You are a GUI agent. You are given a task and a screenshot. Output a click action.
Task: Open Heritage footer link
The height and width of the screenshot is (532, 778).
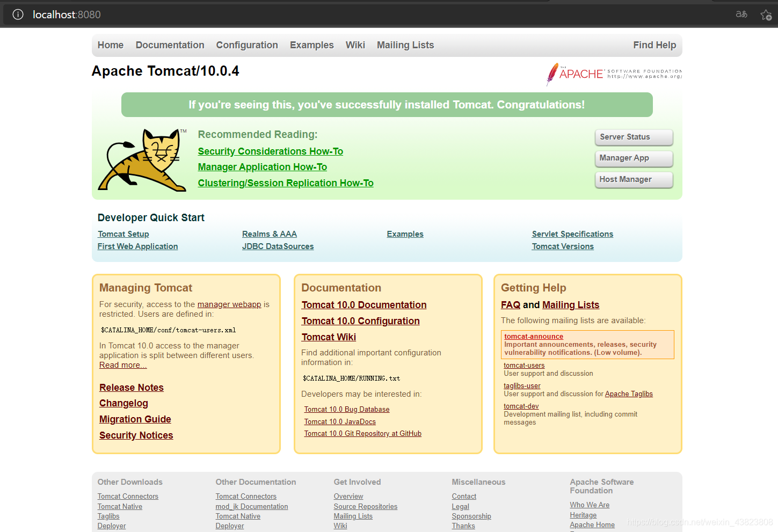tap(583, 515)
